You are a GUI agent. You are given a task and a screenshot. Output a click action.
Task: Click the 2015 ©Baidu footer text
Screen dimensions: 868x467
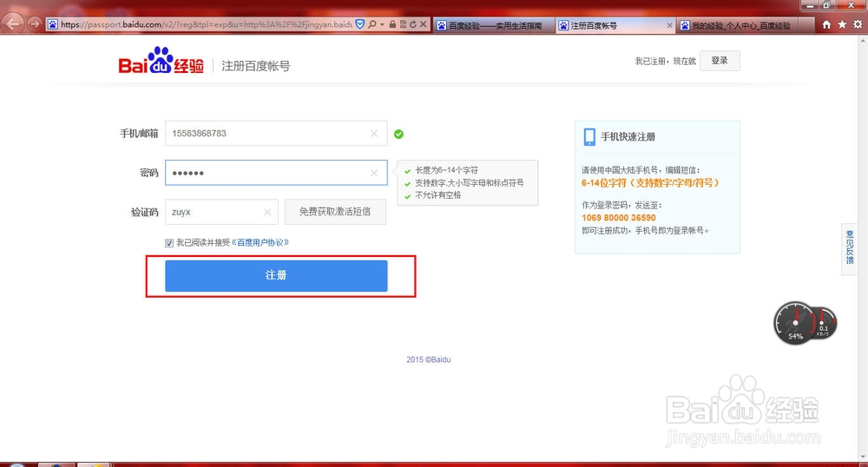tap(429, 359)
